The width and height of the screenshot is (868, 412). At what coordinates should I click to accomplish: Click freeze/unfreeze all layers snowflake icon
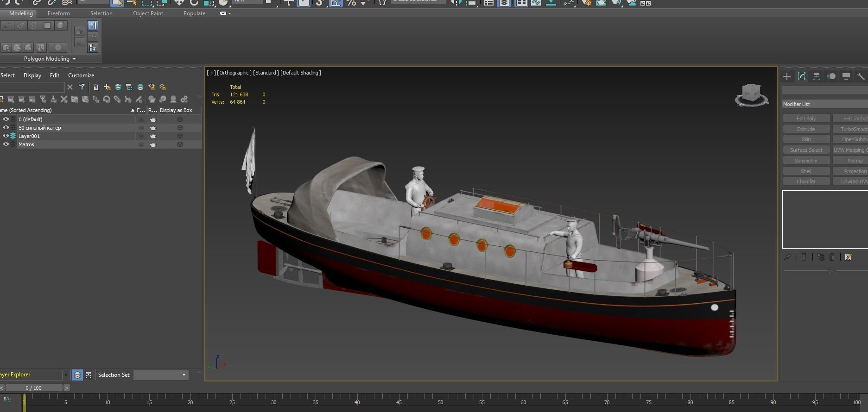[163, 87]
